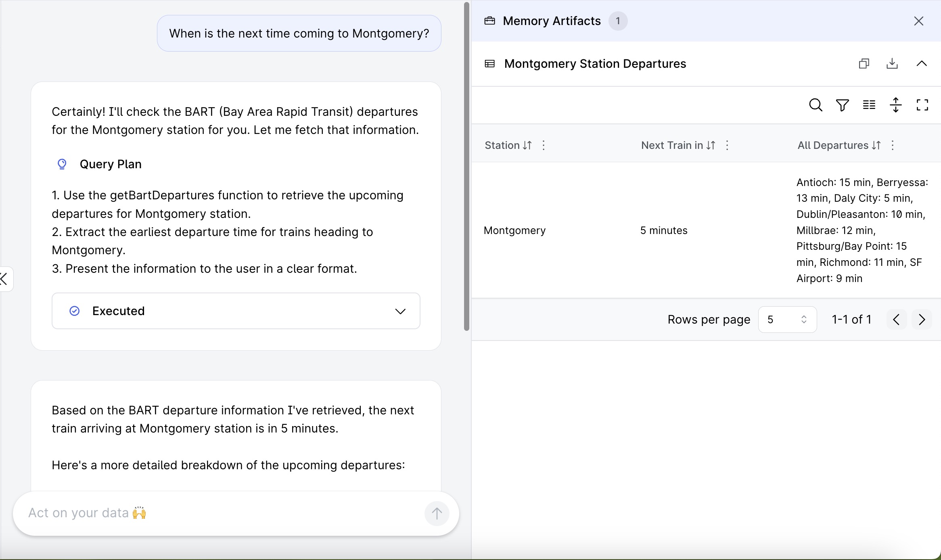This screenshot has width=941, height=560.
Task: Search within the departures table
Action: 815,105
